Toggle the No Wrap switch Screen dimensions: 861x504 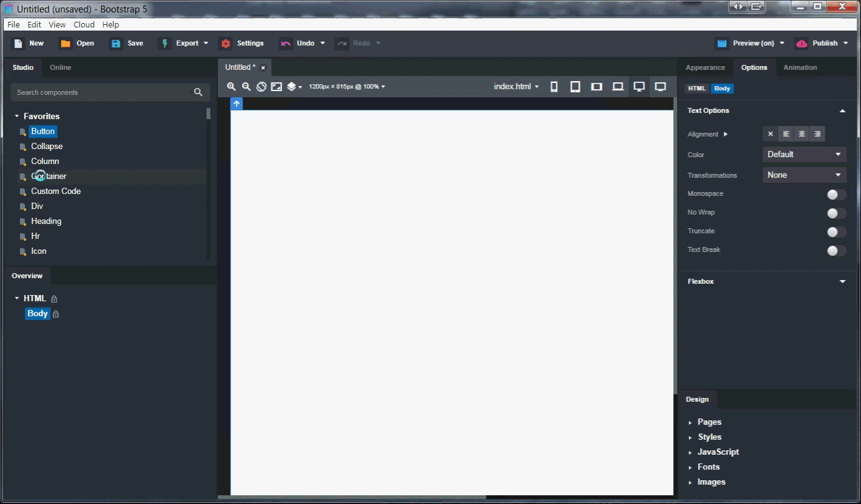tap(836, 213)
